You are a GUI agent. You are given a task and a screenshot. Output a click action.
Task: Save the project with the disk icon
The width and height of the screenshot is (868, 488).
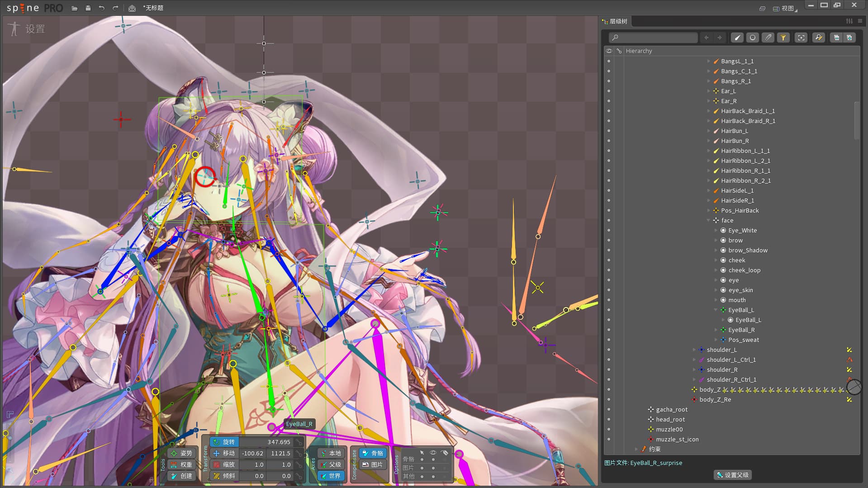[88, 8]
